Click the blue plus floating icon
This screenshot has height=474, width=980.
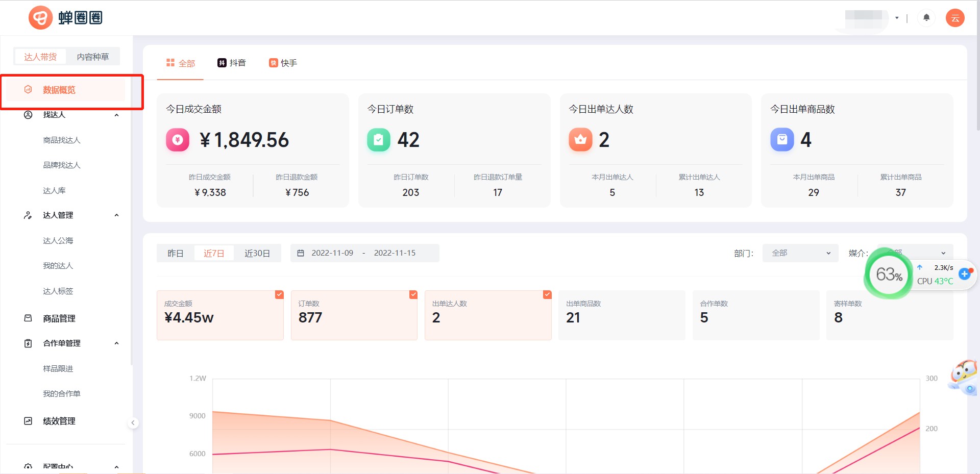click(x=965, y=274)
